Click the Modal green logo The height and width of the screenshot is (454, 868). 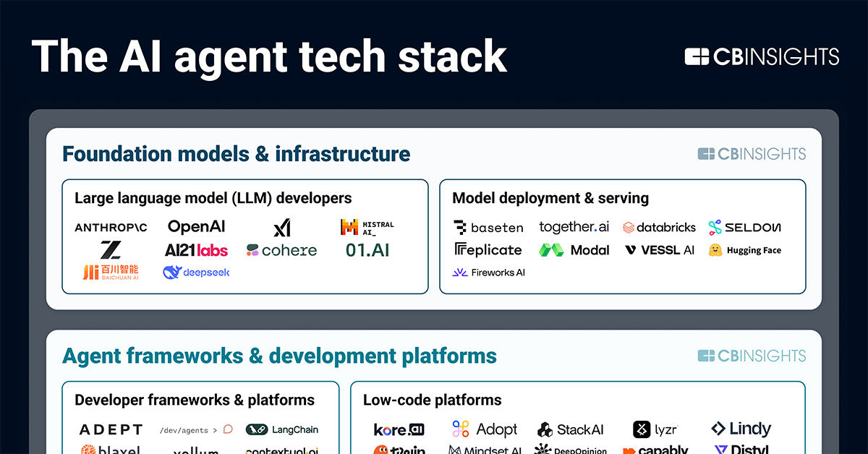[x=574, y=250]
